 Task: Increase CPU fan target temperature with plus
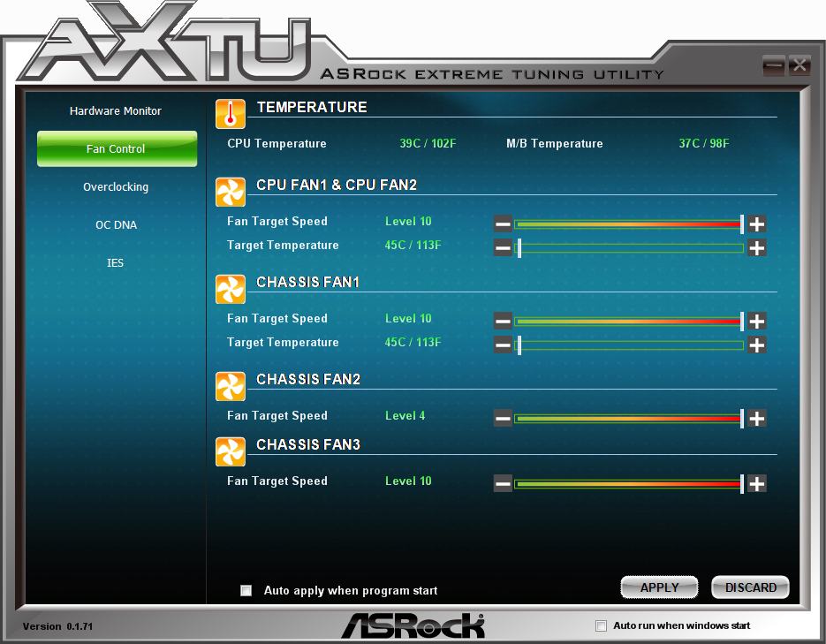(x=757, y=247)
